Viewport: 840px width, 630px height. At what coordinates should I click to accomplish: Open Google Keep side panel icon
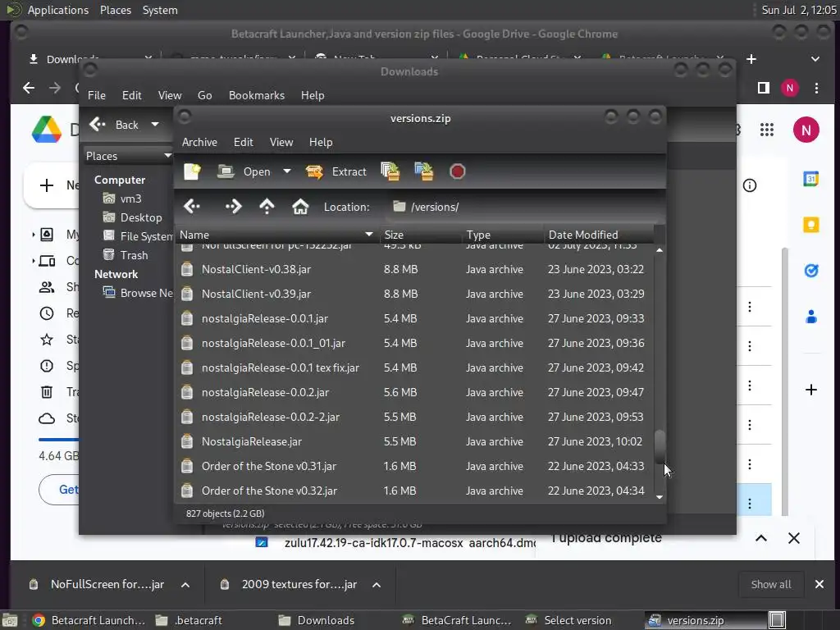pos(811,225)
